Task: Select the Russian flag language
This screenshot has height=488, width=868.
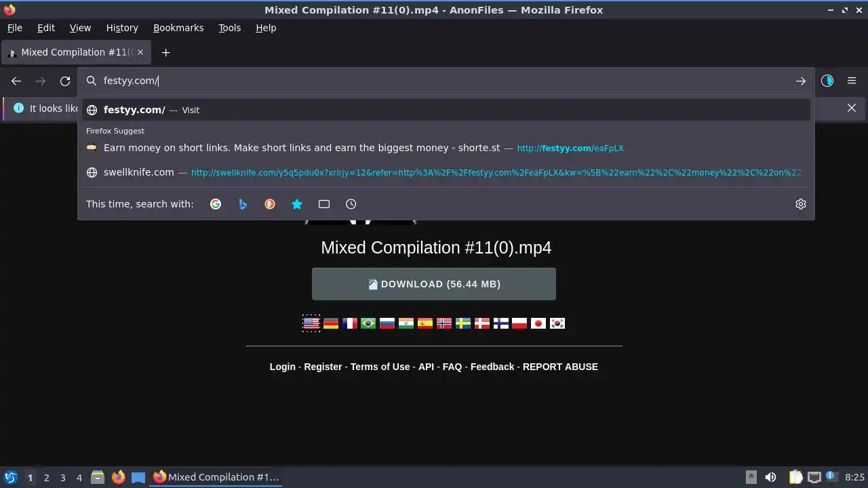Action: point(387,323)
